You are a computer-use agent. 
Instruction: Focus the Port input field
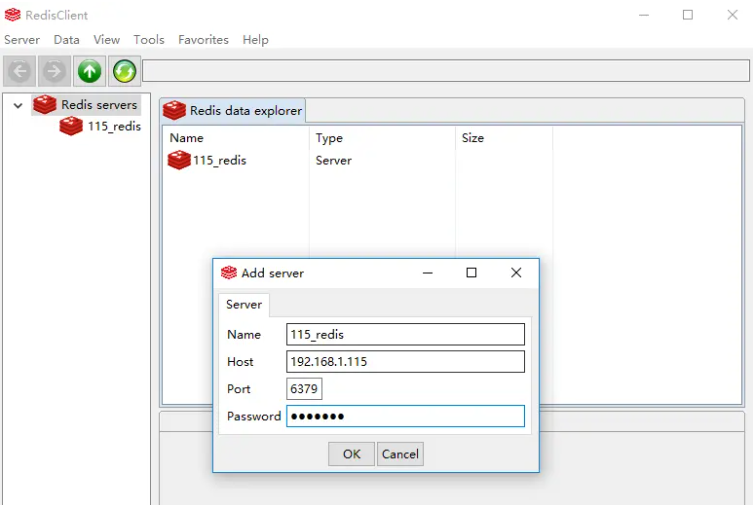tap(304, 389)
